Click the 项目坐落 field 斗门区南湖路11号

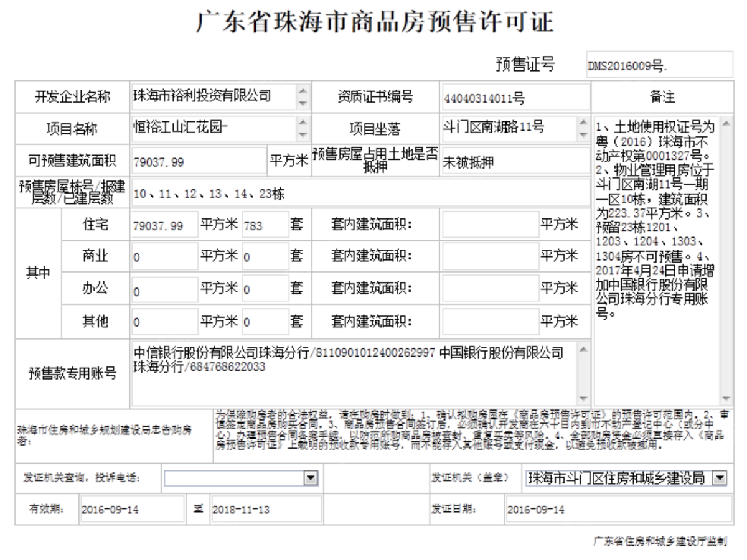point(515,129)
